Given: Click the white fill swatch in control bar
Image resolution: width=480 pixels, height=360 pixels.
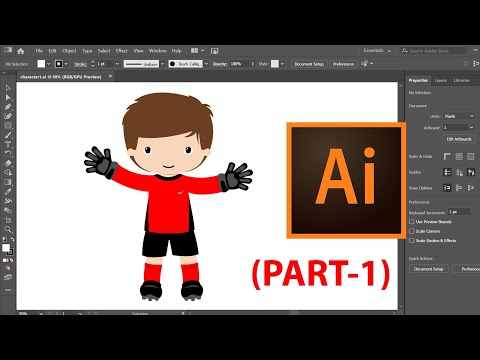Looking at the screenshot, I should [41, 64].
